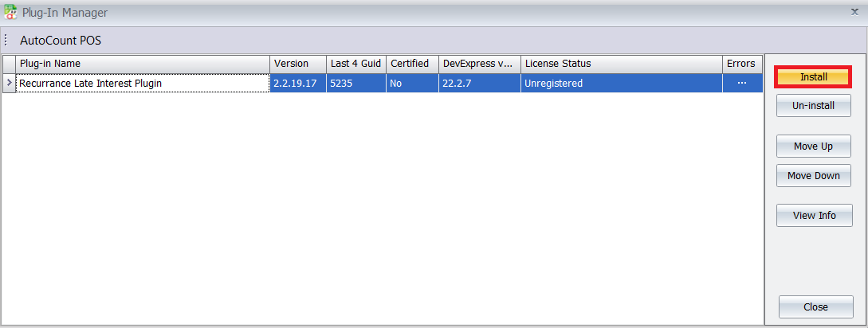Click the toolbar grip handle beside AutoCount POS
This screenshot has width=868, height=328.
point(6,40)
